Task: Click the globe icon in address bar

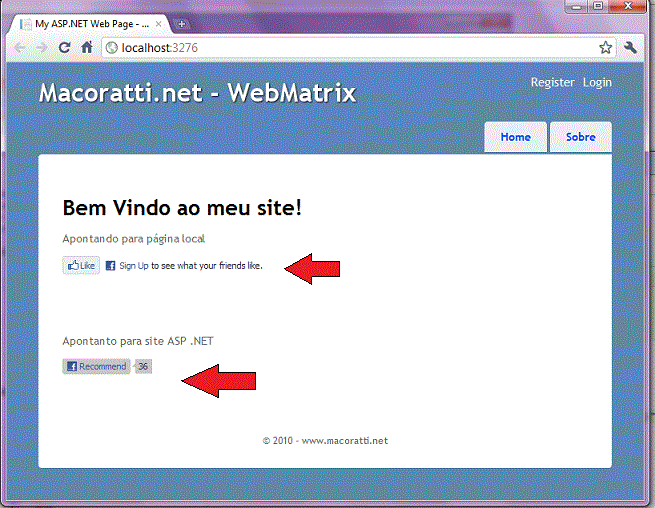Action: (112, 48)
